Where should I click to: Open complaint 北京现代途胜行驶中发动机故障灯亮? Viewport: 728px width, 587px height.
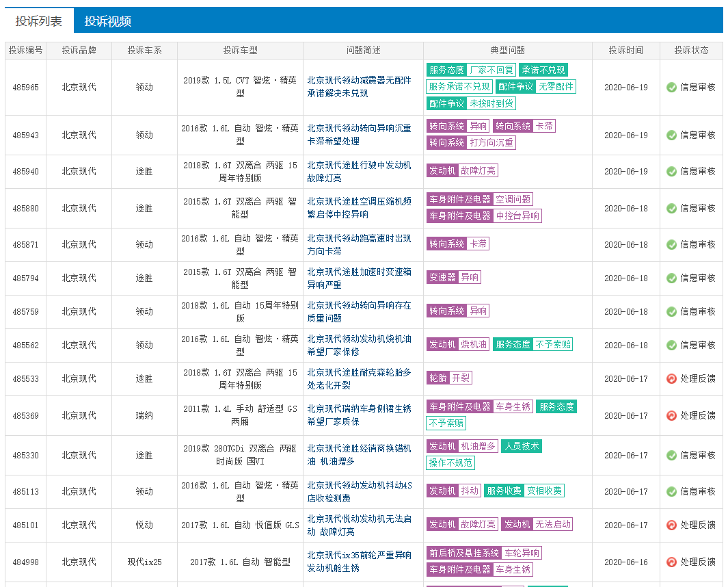359,171
